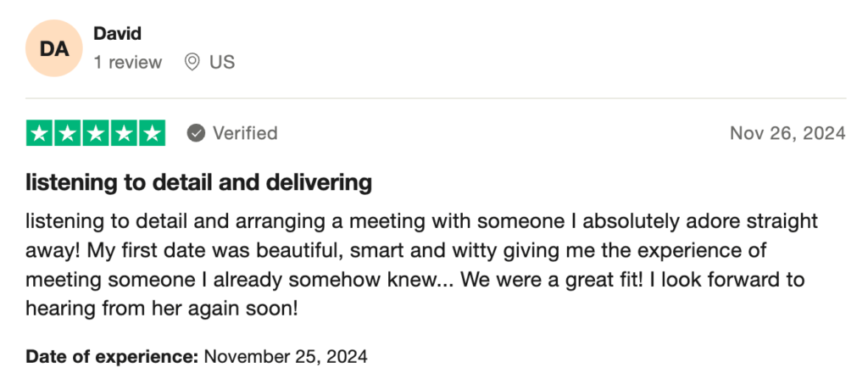Click the first green rating star
The image size is (868, 379).
click(39, 133)
